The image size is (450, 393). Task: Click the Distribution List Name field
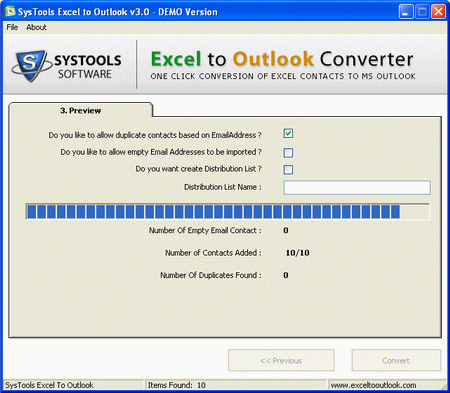357,188
